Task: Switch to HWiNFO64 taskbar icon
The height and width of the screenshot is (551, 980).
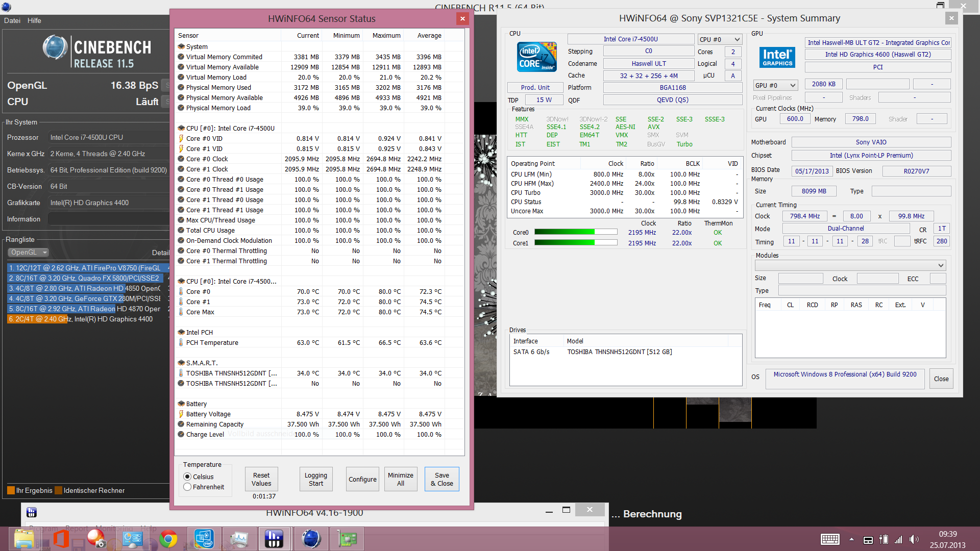Action: click(x=274, y=539)
